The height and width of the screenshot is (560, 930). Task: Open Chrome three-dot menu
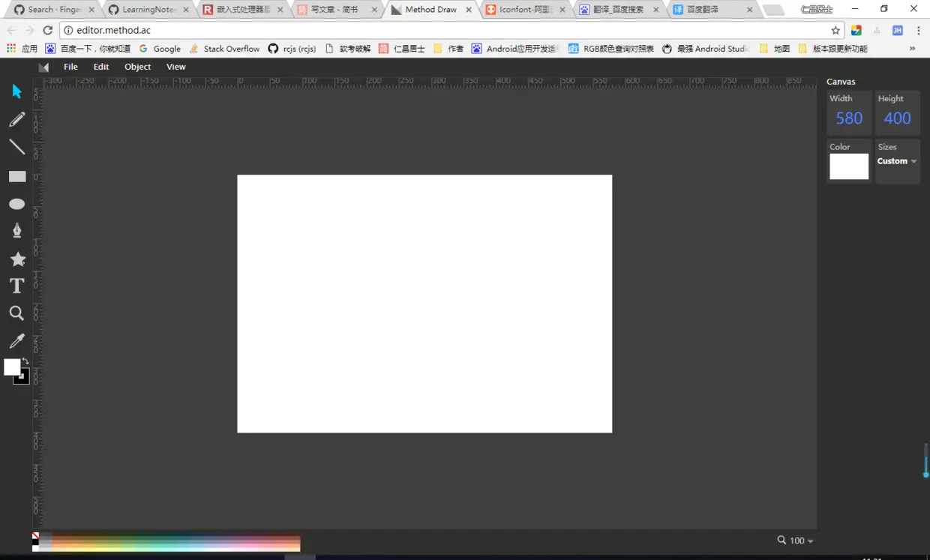click(x=919, y=31)
